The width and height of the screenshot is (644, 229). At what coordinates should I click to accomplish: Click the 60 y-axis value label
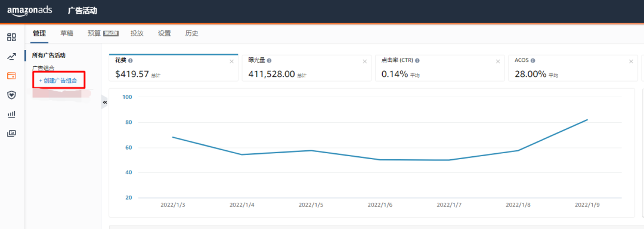tap(129, 148)
